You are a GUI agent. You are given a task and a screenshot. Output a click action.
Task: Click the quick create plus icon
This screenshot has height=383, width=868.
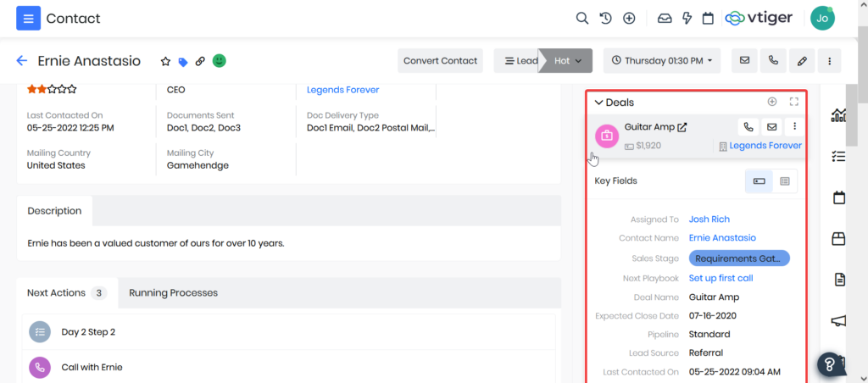[629, 18]
